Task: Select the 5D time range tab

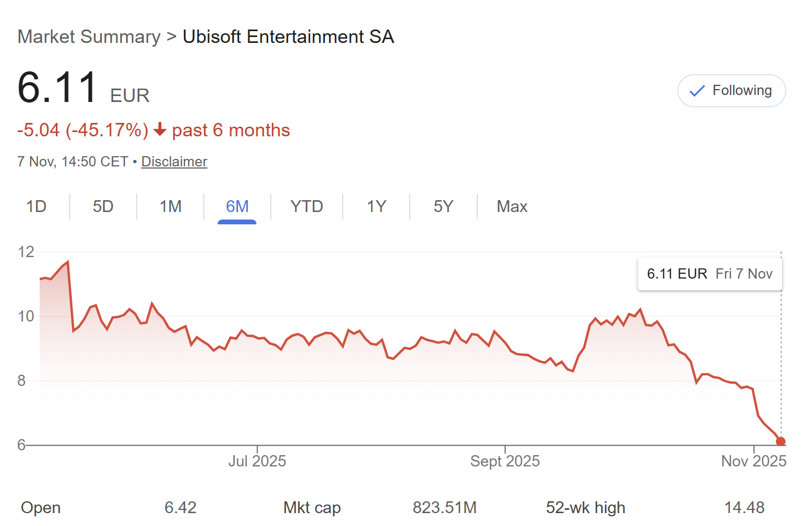Action: coord(103,207)
